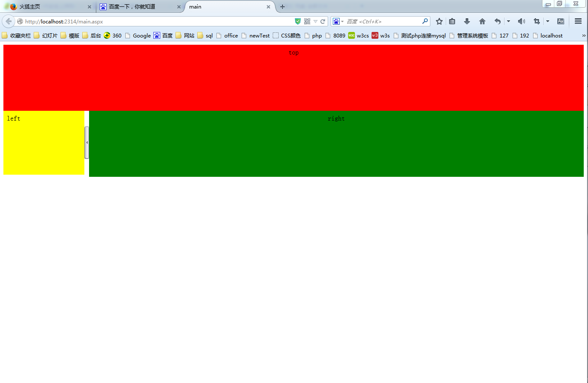Open the address bar history dropdown arrow
The height and width of the screenshot is (383, 588).
pyautogui.click(x=316, y=21)
